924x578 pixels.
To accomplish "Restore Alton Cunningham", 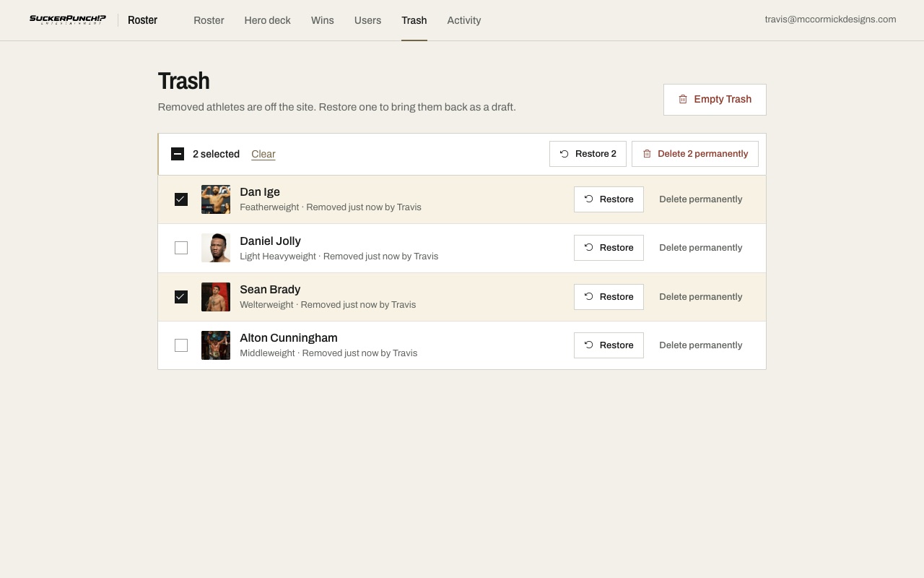I will (x=609, y=345).
